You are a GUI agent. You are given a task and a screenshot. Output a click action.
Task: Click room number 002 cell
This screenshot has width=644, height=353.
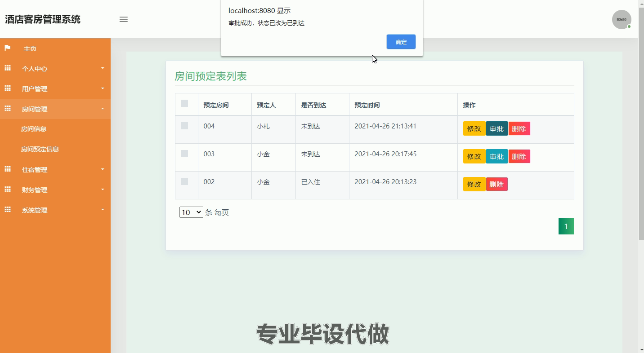click(209, 182)
